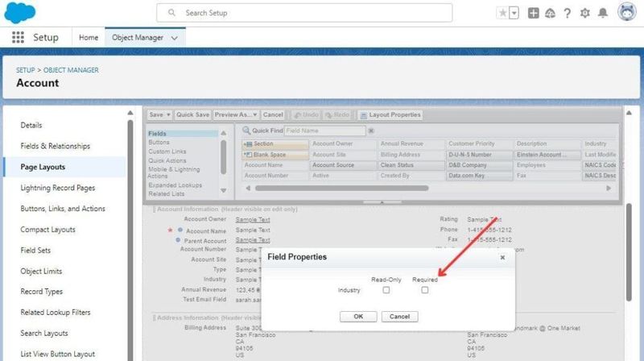Close the Field Properties dialog with X

tap(502, 257)
